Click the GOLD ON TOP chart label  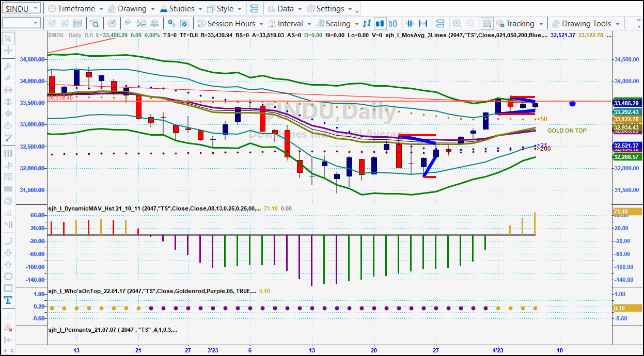pyautogui.click(x=567, y=131)
